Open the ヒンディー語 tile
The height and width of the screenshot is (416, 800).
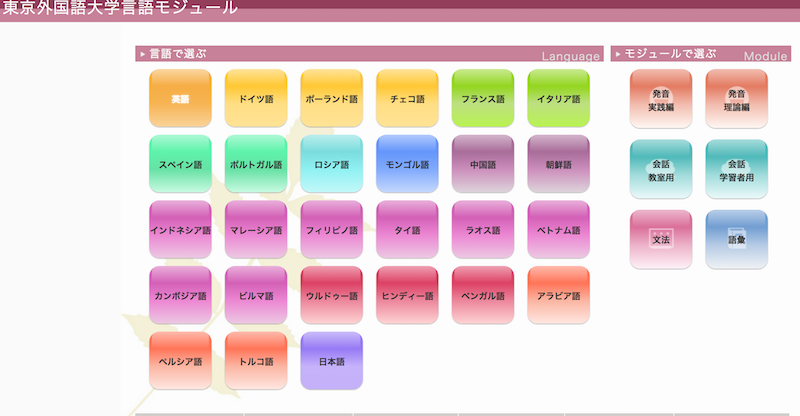(407, 295)
